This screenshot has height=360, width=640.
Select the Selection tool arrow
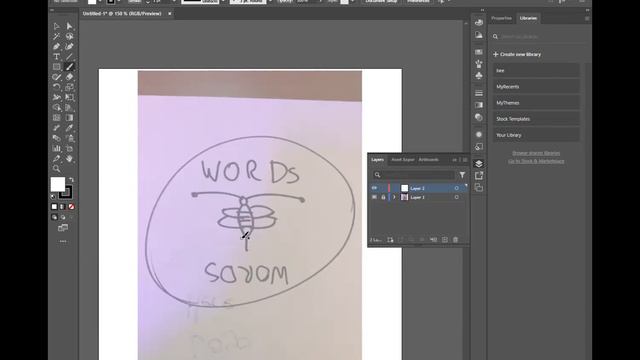57,26
